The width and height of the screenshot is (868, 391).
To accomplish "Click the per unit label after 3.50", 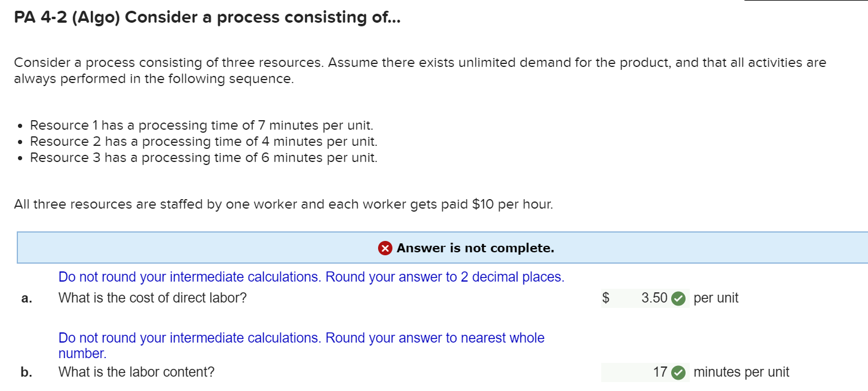I will tap(715, 298).
